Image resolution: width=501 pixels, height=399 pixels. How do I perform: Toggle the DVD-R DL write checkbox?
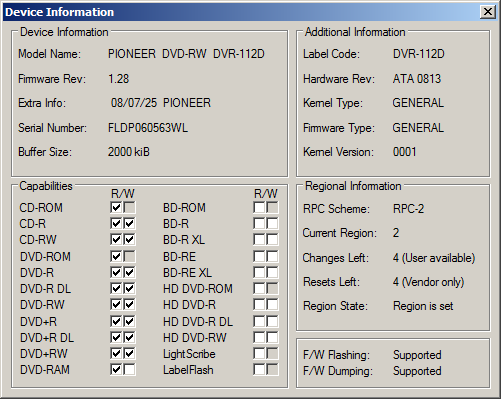[130, 288]
